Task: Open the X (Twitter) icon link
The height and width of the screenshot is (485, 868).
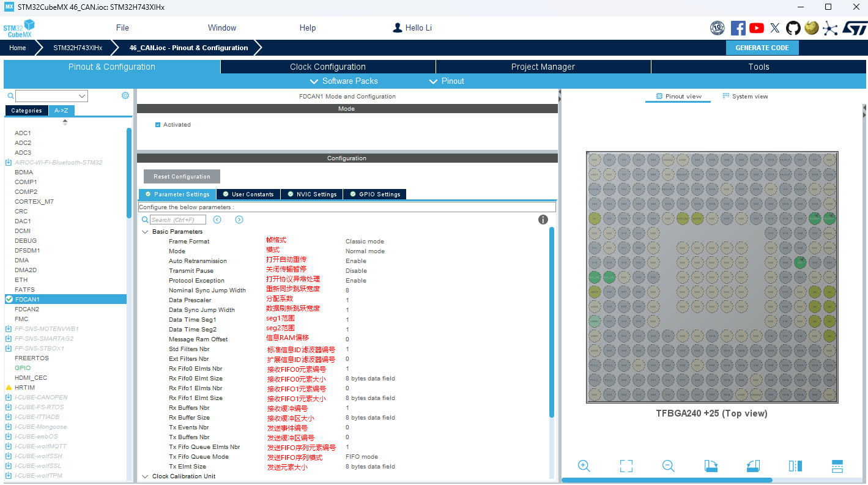Action: pyautogui.click(x=775, y=28)
